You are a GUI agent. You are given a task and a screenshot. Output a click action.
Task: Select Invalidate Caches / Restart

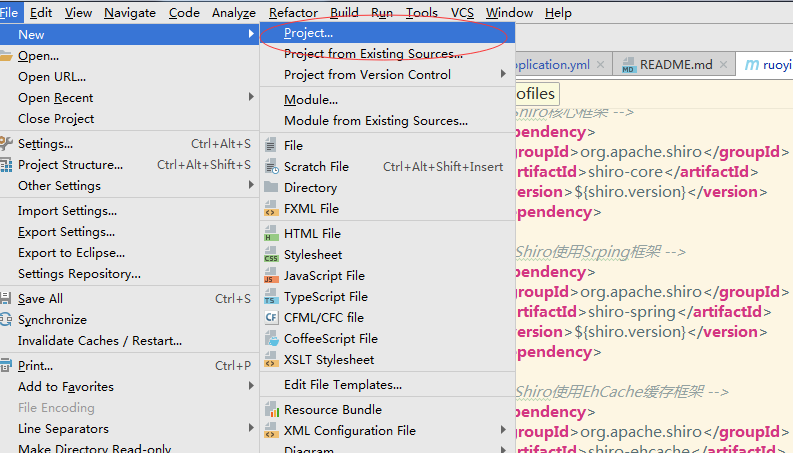click(x=129, y=341)
